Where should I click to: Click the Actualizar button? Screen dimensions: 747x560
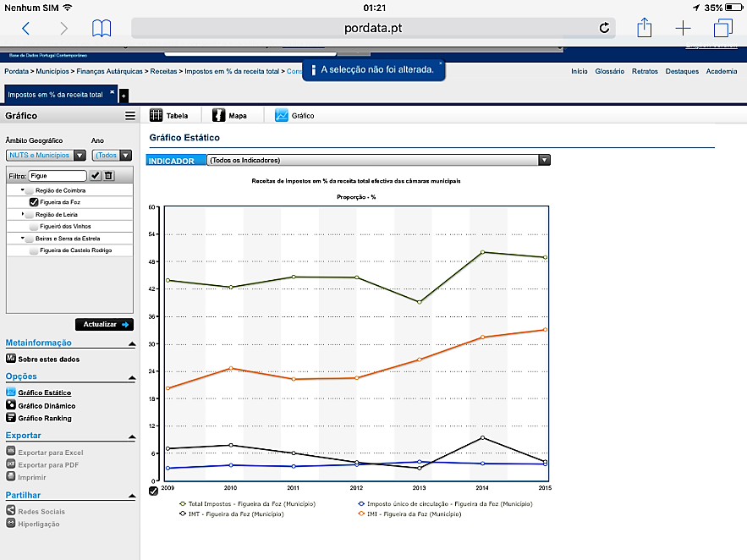(104, 324)
